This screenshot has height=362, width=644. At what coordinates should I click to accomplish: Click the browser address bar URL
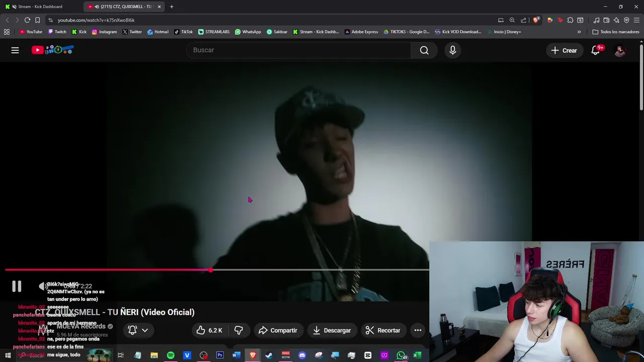[96, 20]
